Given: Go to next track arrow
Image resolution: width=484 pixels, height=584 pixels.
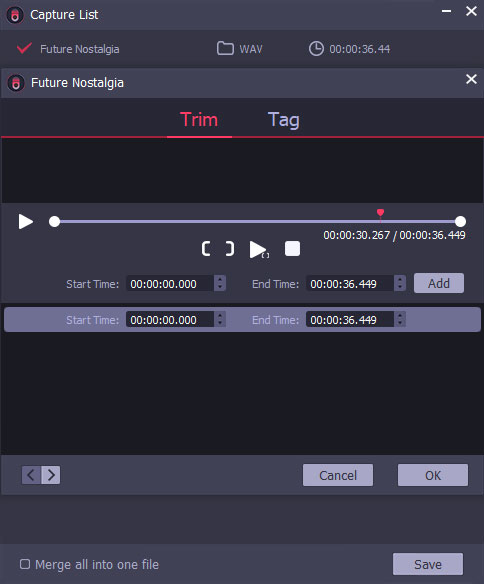Looking at the screenshot, I should coord(51,475).
